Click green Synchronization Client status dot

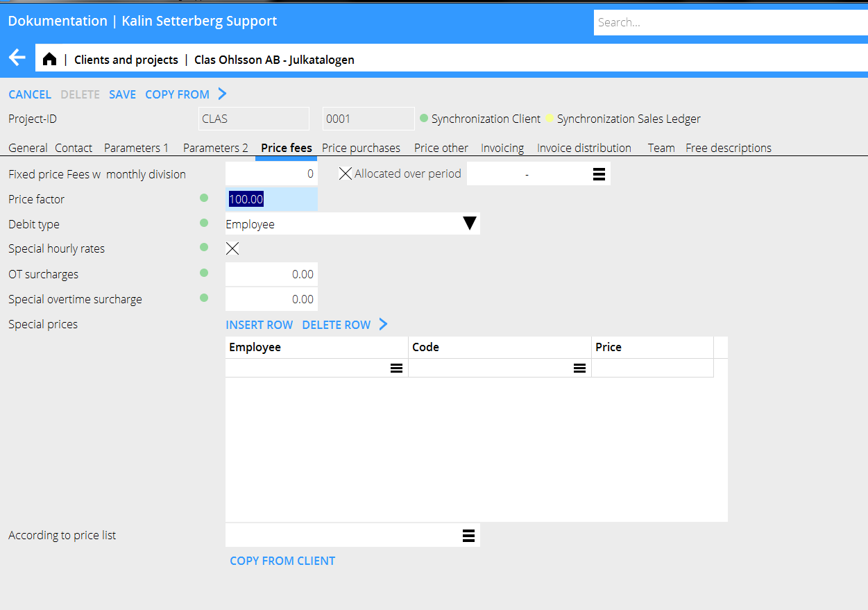point(424,118)
